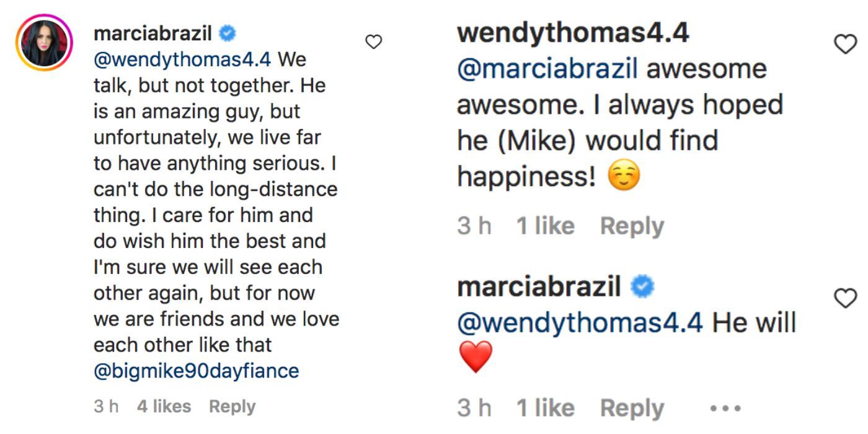Open marciabrazil username above "He will" reply
Viewport: 868px width, 434px height.
click(539, 287)
